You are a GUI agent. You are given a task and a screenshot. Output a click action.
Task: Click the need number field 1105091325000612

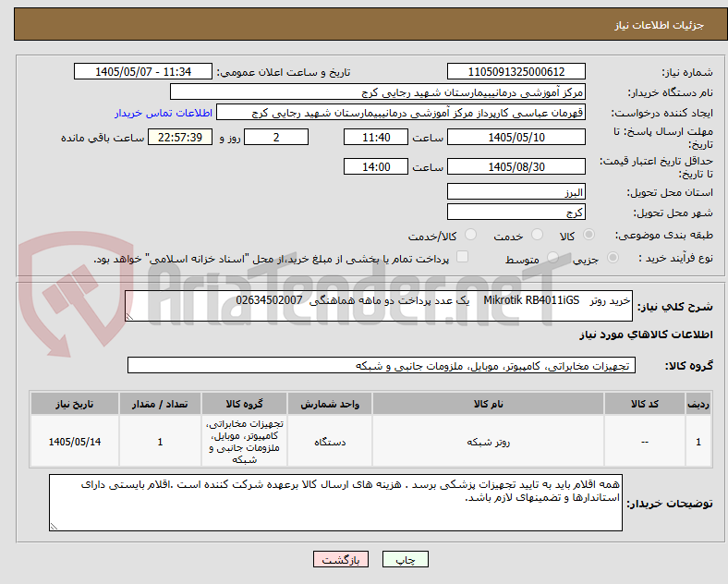coord(516,72)
